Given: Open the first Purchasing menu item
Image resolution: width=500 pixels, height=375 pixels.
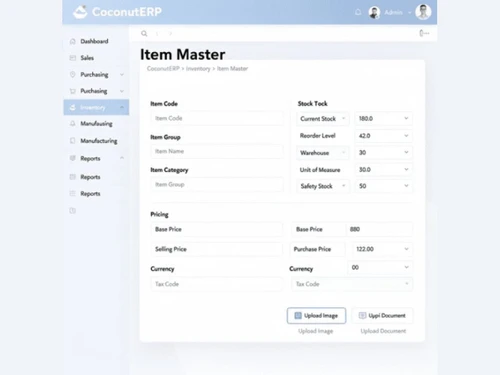Looking at the screenshot, I should tap(94, 74).
